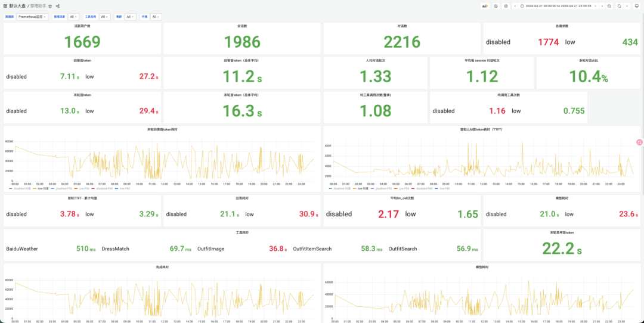644x323 pixels.
Task: Click the 11.2 s overall average value
Action: coord(242,76)
